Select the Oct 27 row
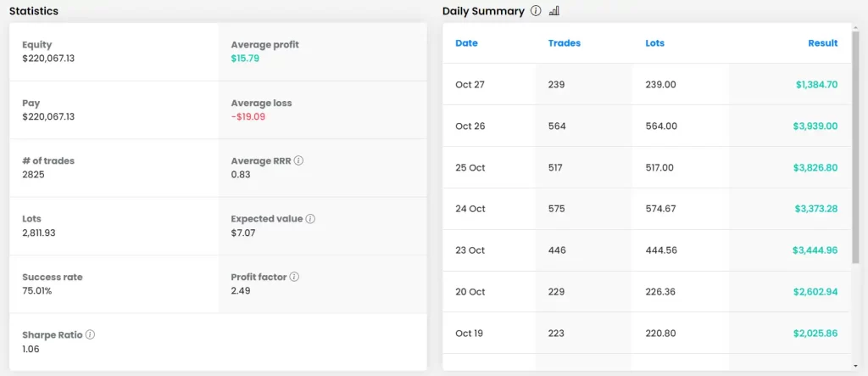 (647, 84)
